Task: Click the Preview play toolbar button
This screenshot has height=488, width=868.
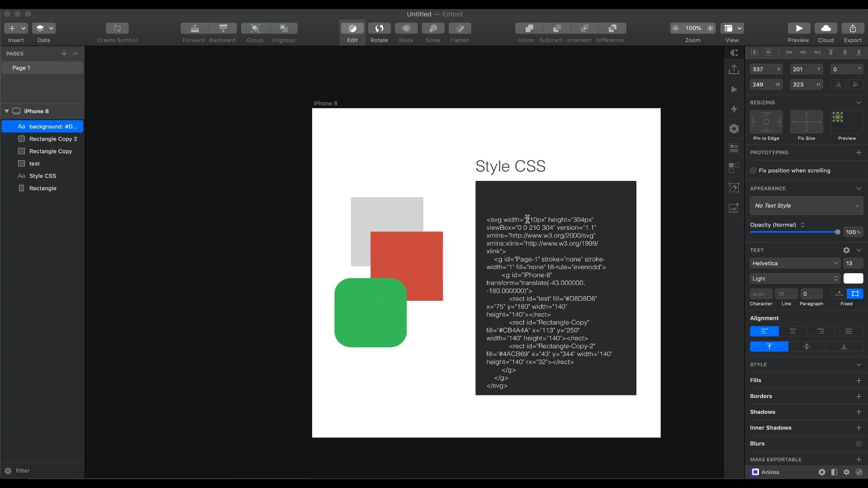Action: 799,28
